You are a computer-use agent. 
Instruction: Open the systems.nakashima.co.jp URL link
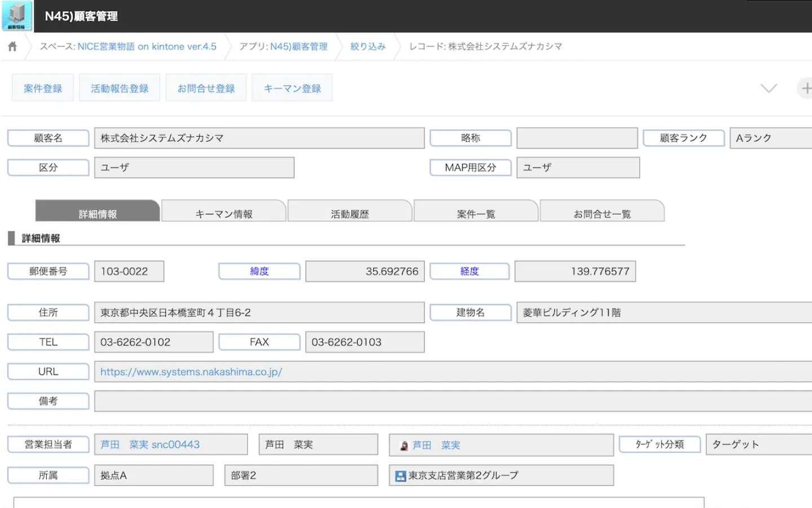[191, 372]
